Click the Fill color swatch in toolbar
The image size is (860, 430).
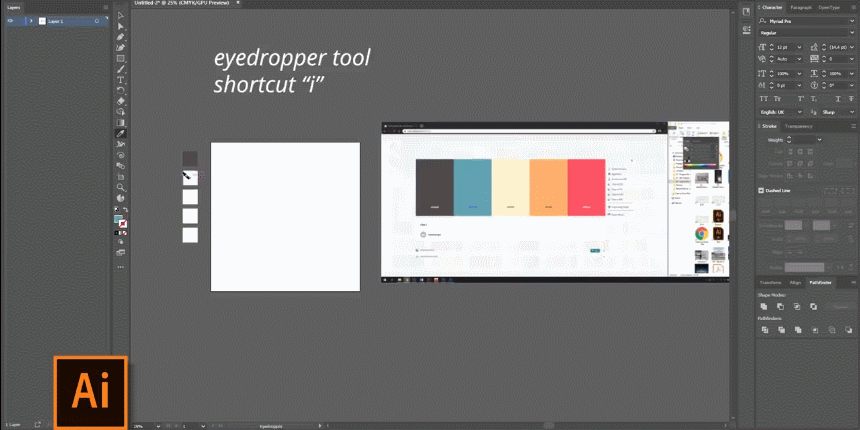tap(118, 219)
